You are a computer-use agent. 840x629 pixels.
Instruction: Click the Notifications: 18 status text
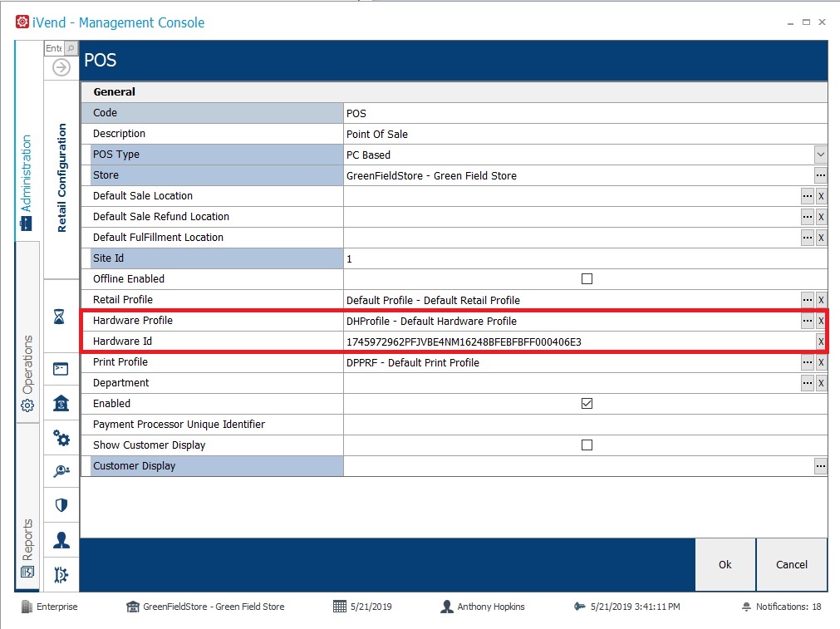[788, 607]
